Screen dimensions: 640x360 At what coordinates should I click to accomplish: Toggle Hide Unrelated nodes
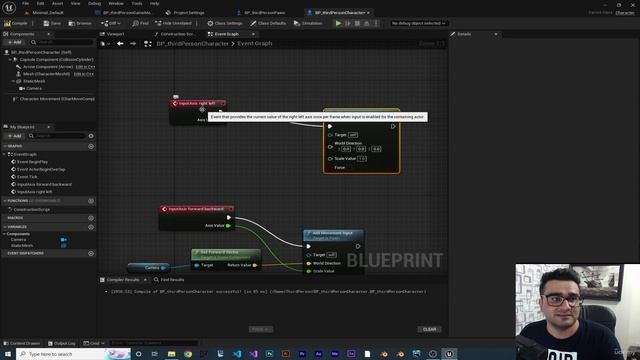coord(173,23)
